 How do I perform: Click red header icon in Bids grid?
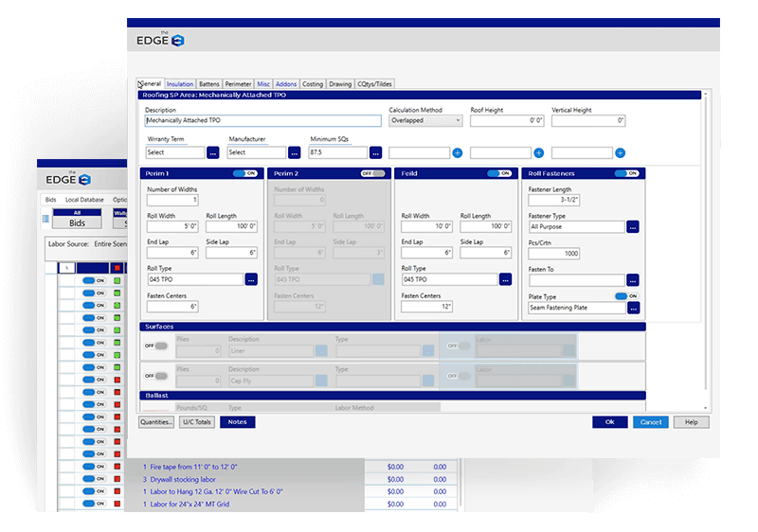coord(117,268)
